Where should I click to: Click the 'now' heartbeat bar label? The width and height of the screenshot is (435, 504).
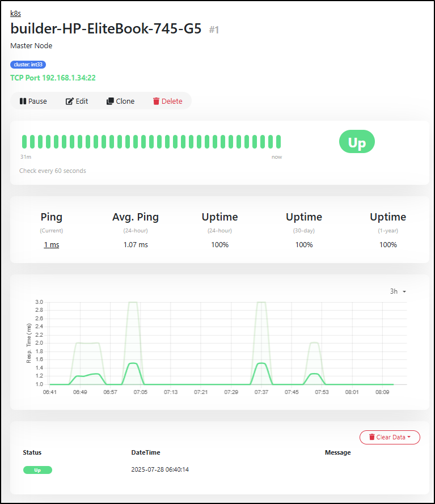coord(277,157)
